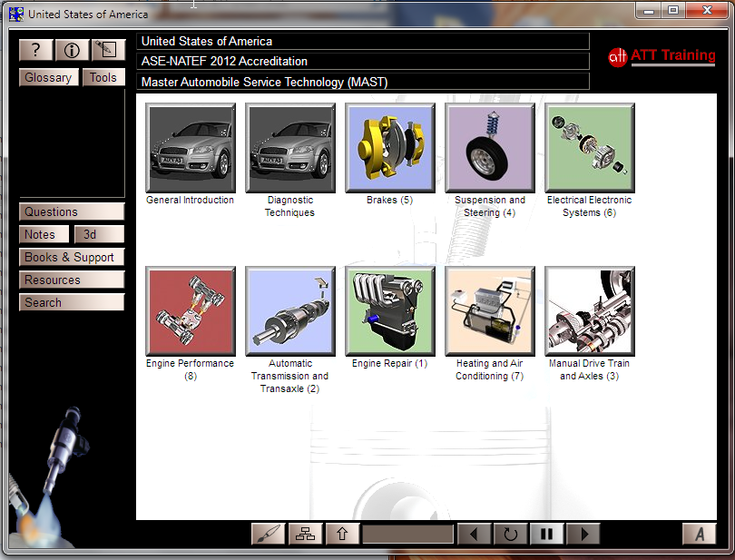Viewport: 735px width, 560px height.
Task: Open Books & Support
Action: pos(72,257)
